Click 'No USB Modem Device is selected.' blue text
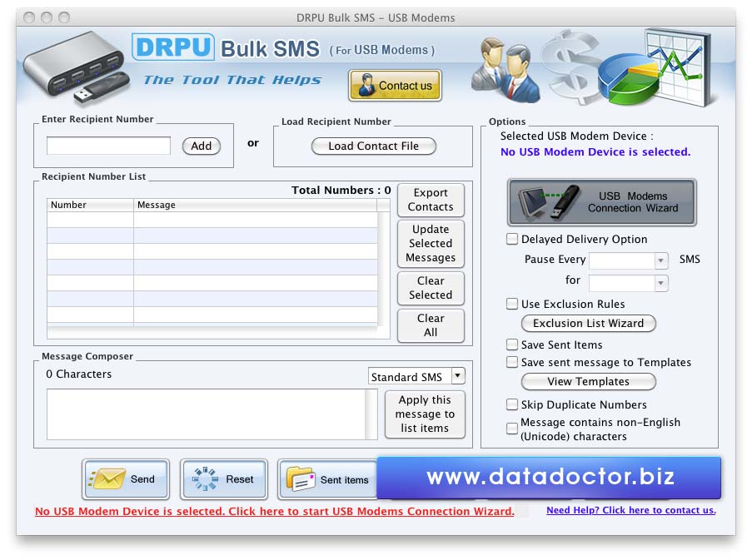 click(595, 151)
